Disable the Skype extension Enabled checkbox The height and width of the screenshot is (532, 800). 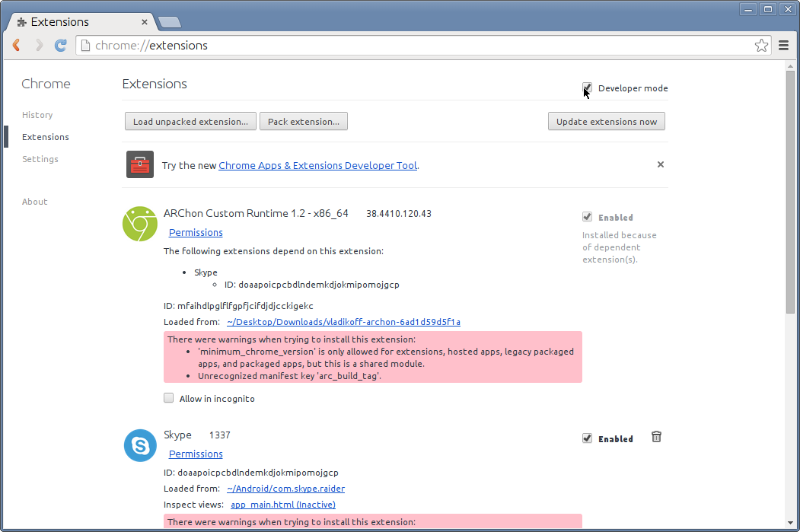pyautogui.click(x=587, y=438)
